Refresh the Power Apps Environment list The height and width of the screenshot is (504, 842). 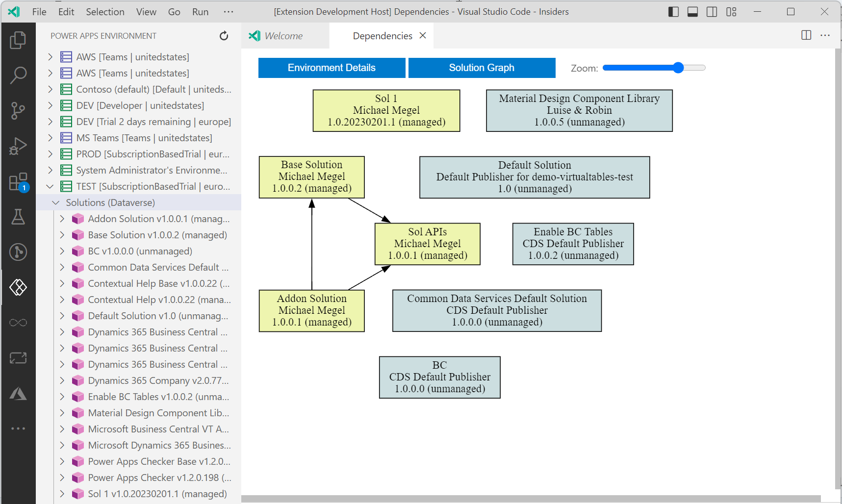(x=224, y=36)
